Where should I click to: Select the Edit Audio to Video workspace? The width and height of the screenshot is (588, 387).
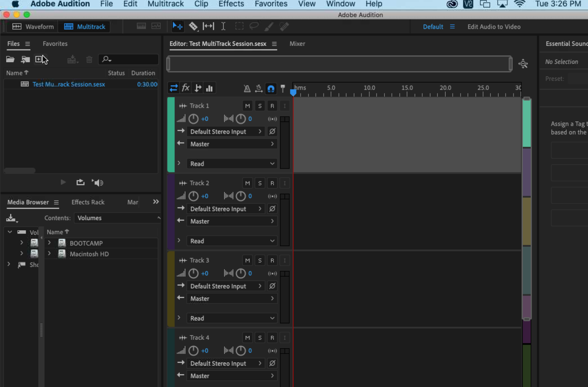pyautogui.click(x=494, y=26)
